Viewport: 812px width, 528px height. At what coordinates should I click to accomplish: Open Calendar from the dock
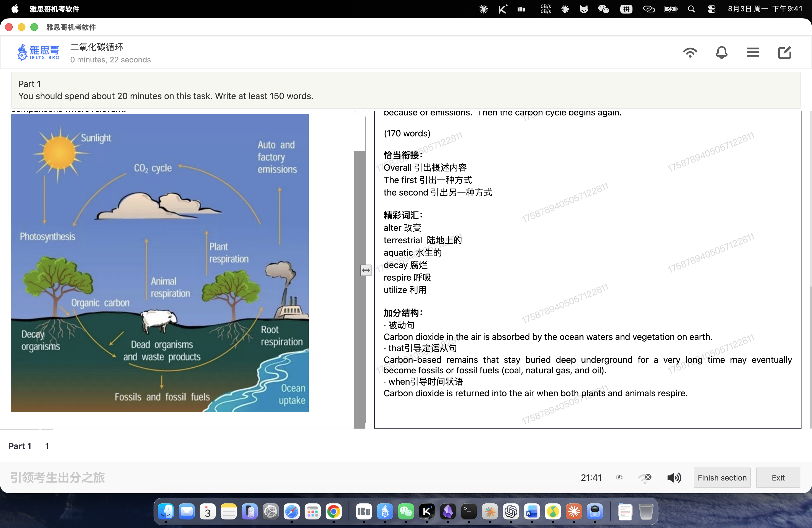pyautogui.click(x=207, y=511)
